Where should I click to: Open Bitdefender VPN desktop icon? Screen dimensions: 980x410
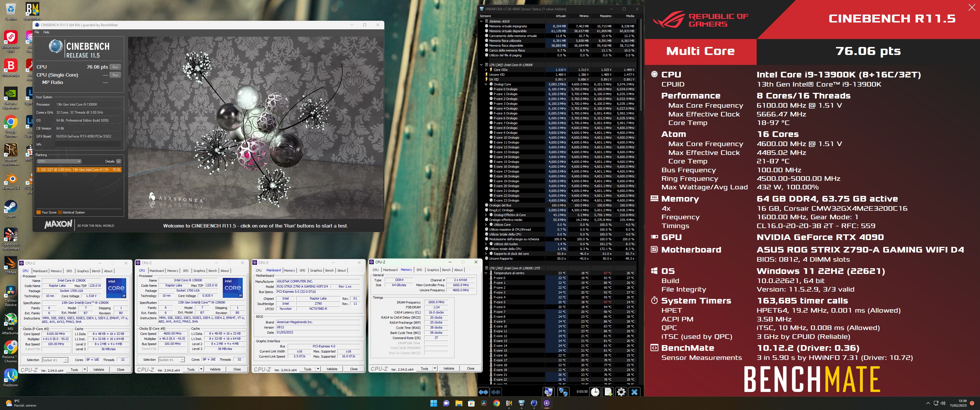[x=11, y=42]
